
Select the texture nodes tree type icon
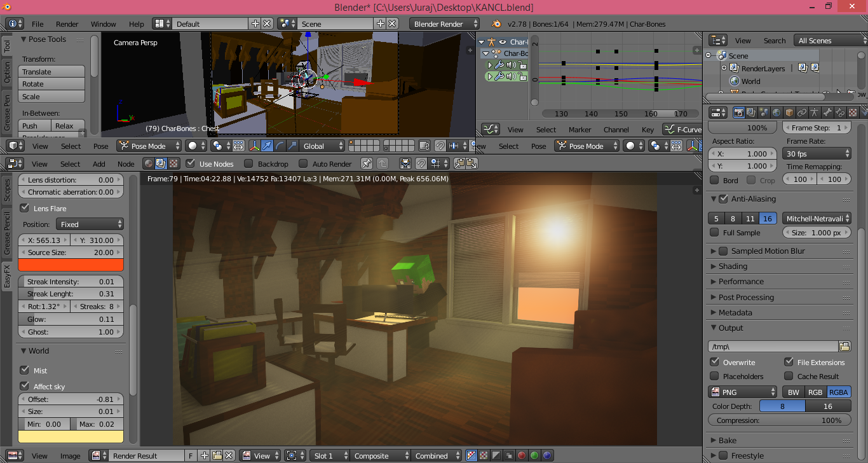pyautogui.click(x=172, y=163)
